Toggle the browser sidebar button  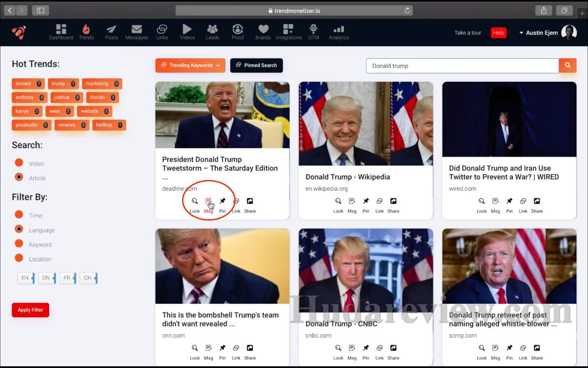click(x=40, y=10)
